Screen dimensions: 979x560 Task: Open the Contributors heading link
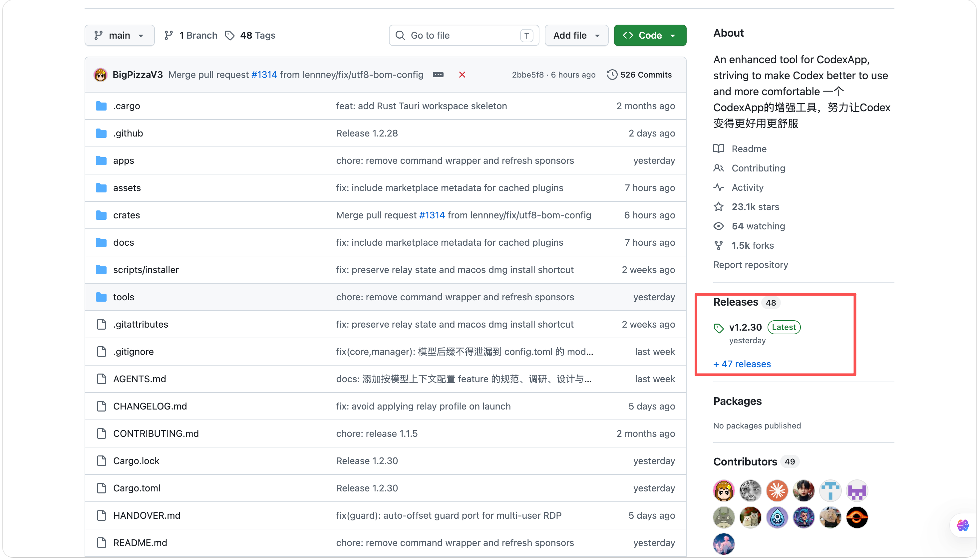point(745,461)
